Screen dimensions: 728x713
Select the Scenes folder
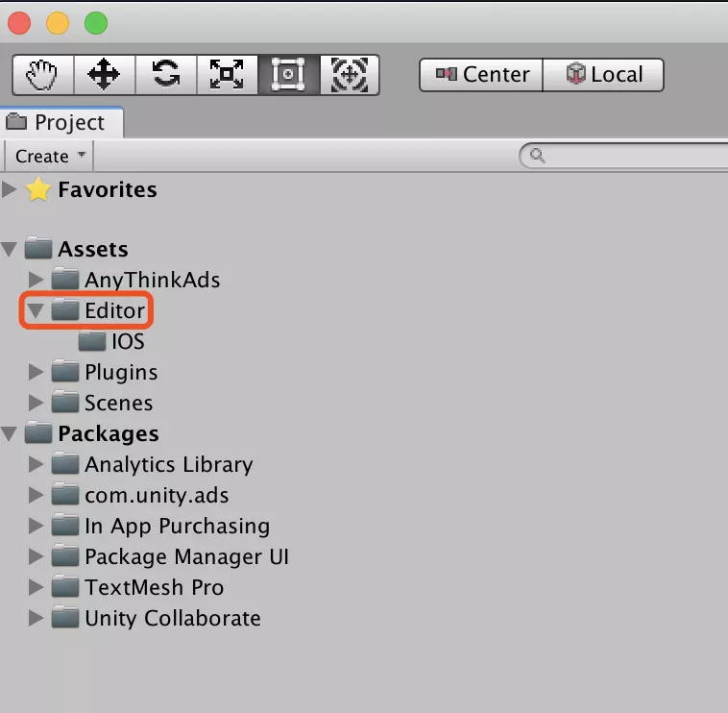pos(118,403)
